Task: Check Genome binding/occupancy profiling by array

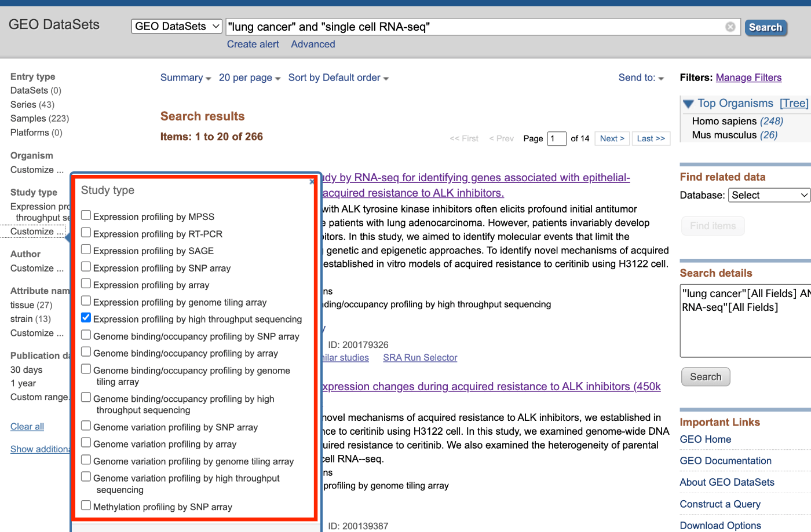Action: pyautogui.click(x=86, y=352)
